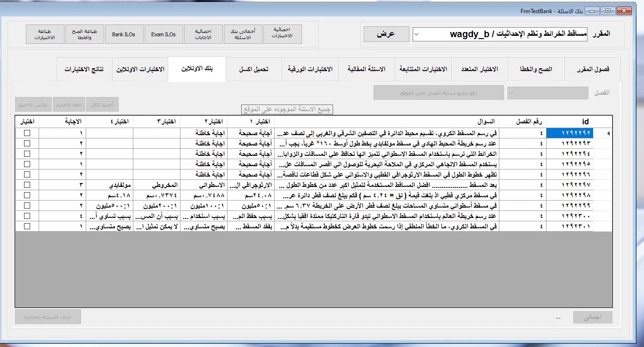Click the حذف الاسئلة المختارة delete button
644x347 pixels.
click(x=48, y=317)
